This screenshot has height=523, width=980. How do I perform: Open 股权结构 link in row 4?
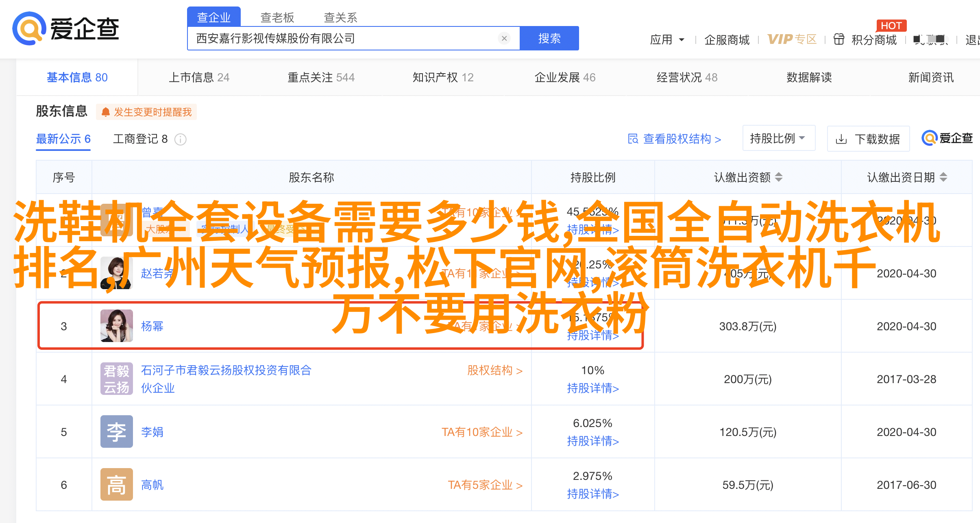495,370
